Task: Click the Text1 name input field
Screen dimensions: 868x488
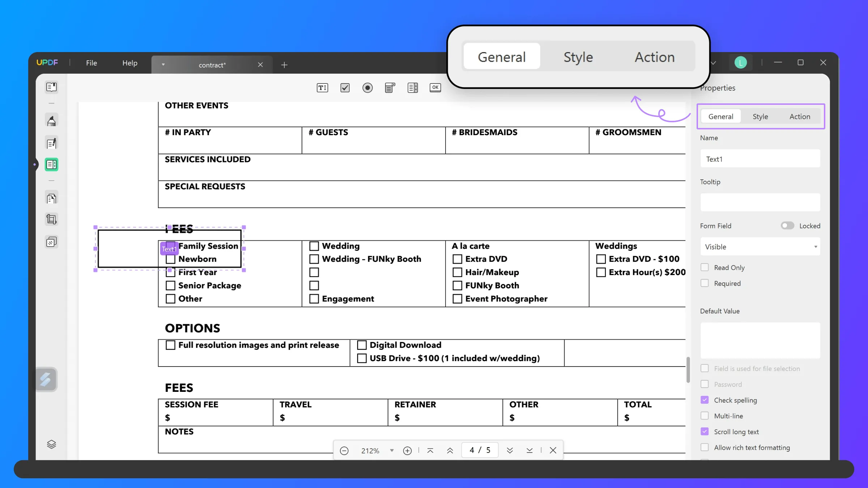Action: 761,158
